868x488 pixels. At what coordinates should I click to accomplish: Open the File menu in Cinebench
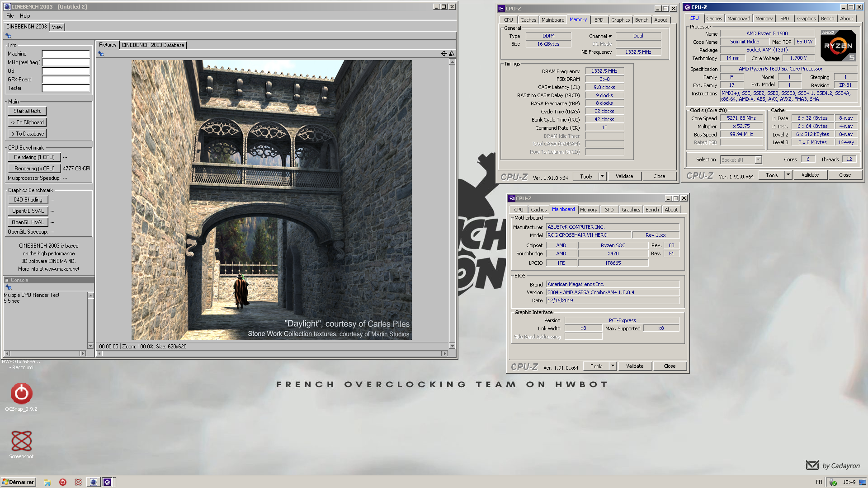tap(10, 16)
